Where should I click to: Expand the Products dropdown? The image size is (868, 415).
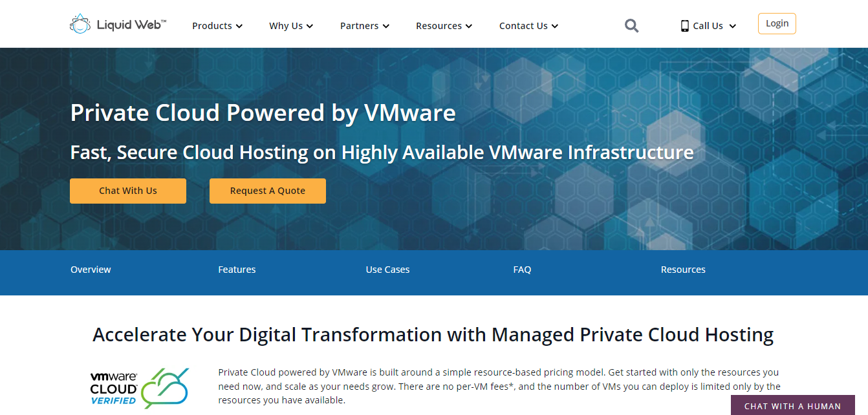point(217,26)
